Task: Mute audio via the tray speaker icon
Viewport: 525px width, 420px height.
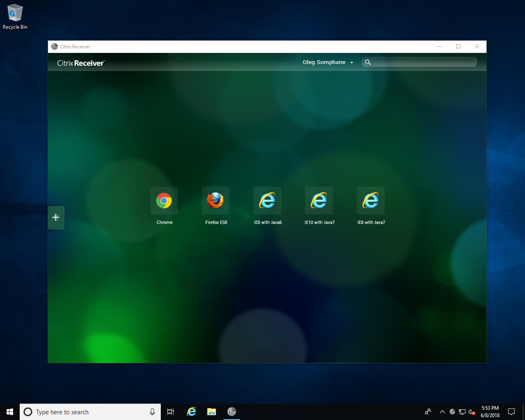Action: click(x=471, y=411)
